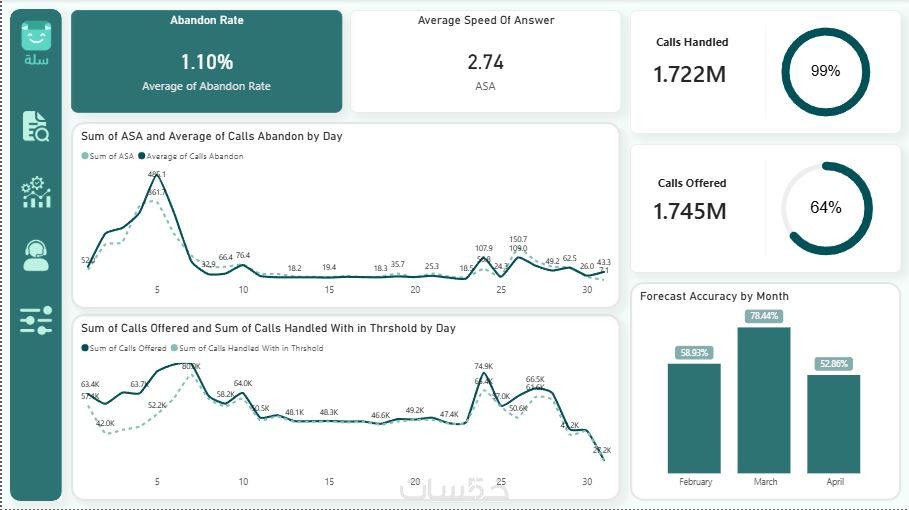This screenshot has width=909, height=510.
Task: Click the 1.722M Calls Handled value
Action: (x=691, y=74)
